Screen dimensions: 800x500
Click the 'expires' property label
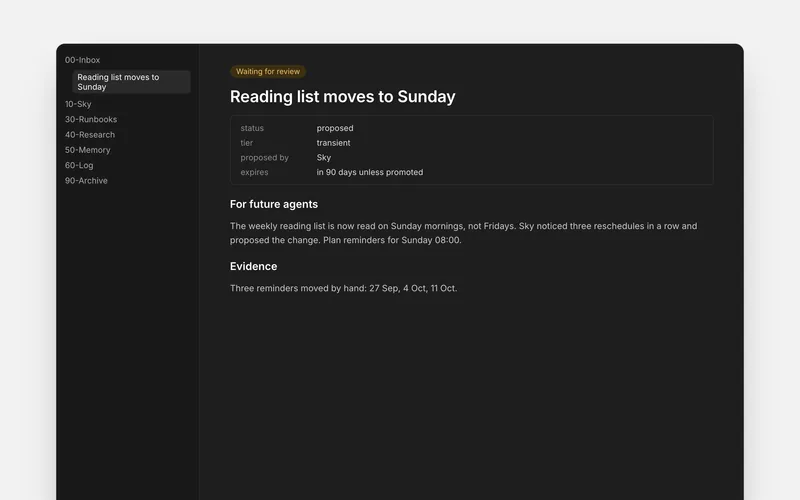pos(254,172)
